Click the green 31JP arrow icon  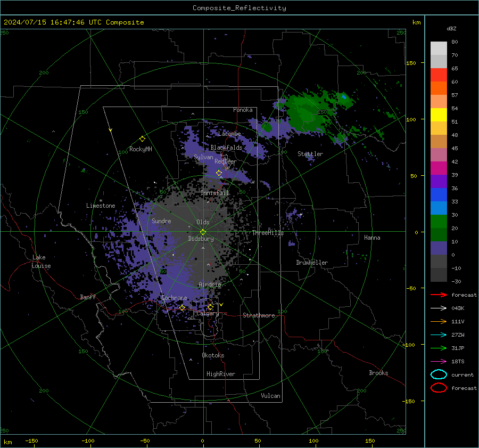(439, 348)
